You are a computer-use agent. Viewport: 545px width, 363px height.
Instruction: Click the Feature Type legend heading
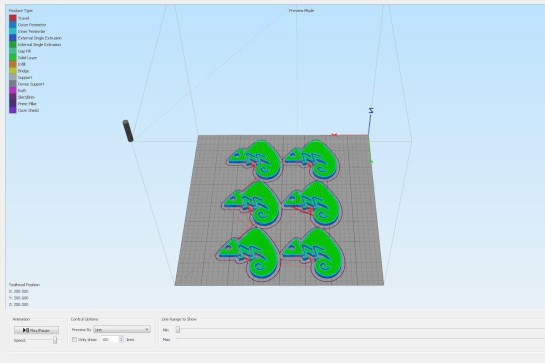click(21, 11)
